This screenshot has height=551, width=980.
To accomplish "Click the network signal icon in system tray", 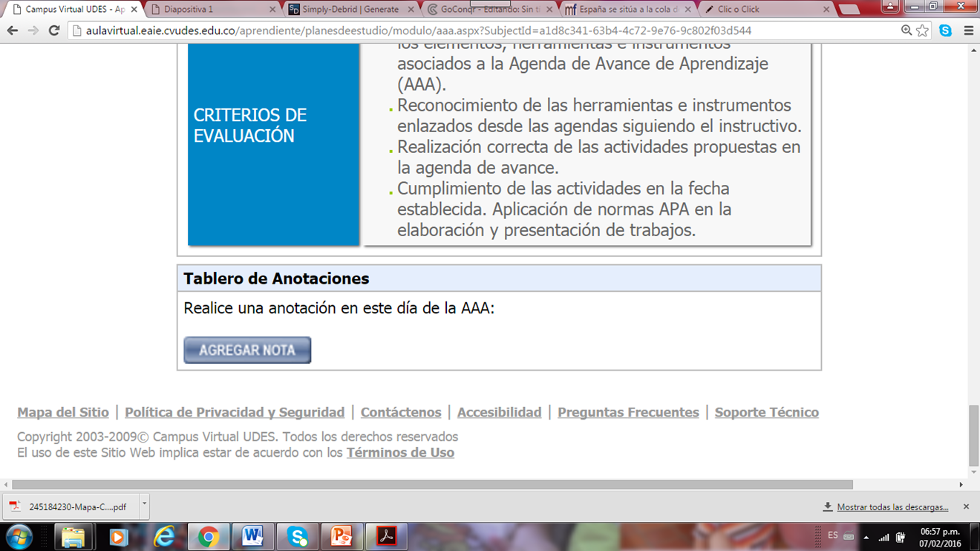I will (883, 537).
